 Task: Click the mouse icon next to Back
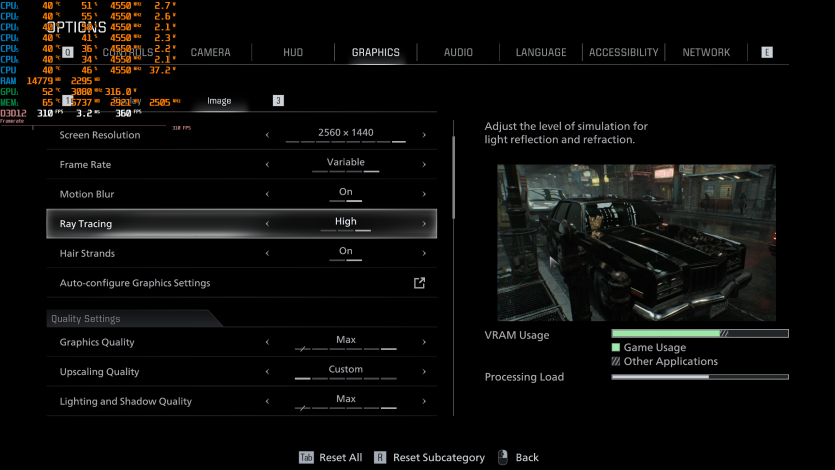click(503, 457)
